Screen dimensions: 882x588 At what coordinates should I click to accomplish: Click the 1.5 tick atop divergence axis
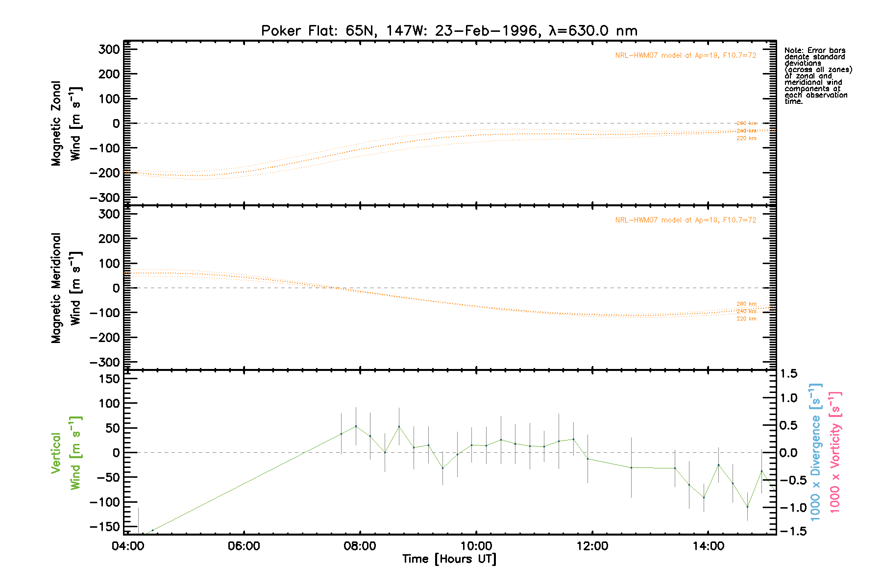788,374
